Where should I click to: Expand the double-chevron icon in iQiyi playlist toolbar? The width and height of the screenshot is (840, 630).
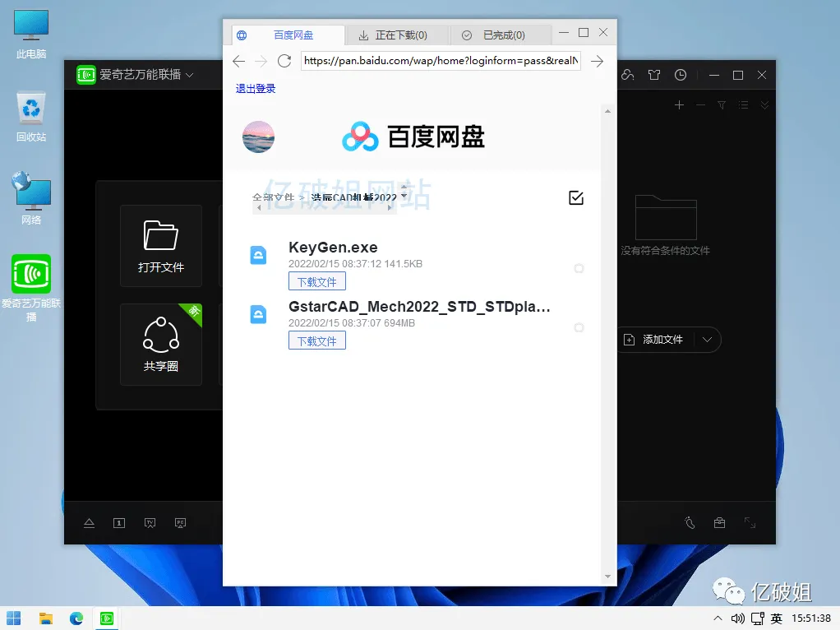point(764,105)
